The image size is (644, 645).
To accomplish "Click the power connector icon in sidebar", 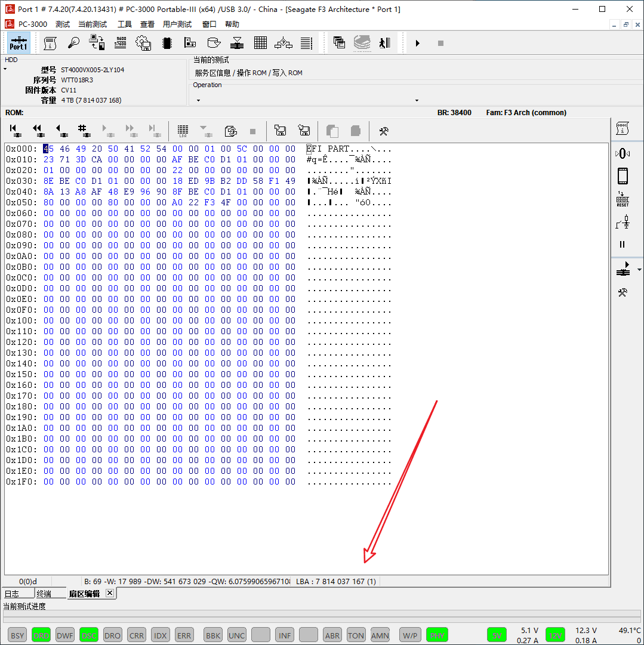I will click(623, 222).
